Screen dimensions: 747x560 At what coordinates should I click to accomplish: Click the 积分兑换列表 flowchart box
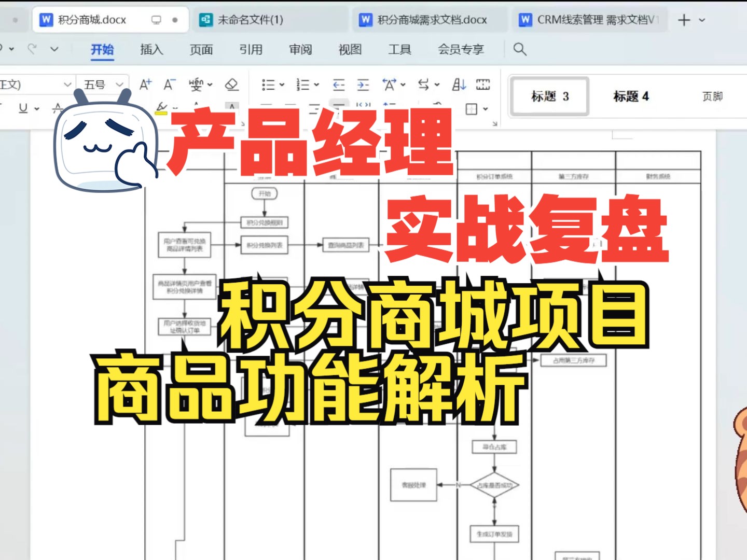tap(265, 245)
